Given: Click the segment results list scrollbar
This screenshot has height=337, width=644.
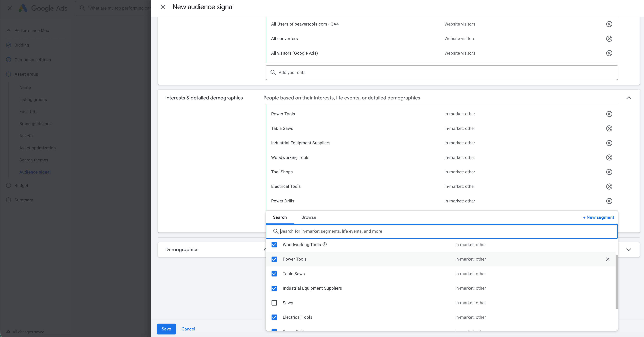Looking at the screenshot, I should tap(616, 282).
